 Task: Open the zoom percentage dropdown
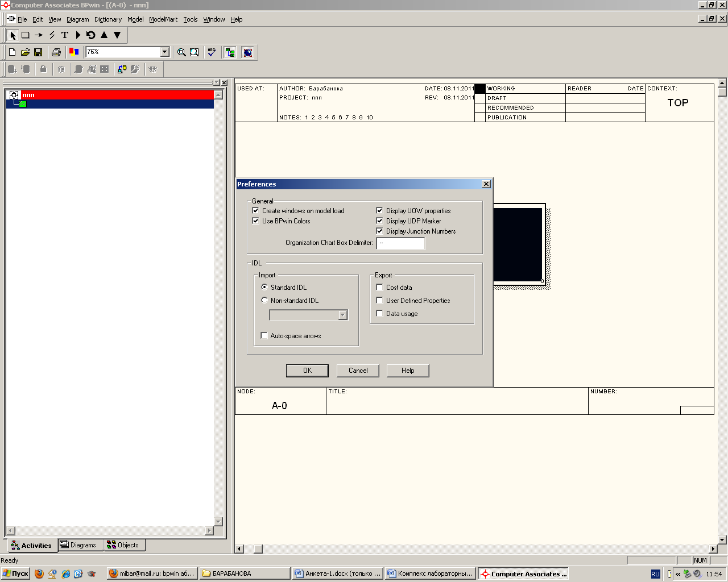pos(165,52)
